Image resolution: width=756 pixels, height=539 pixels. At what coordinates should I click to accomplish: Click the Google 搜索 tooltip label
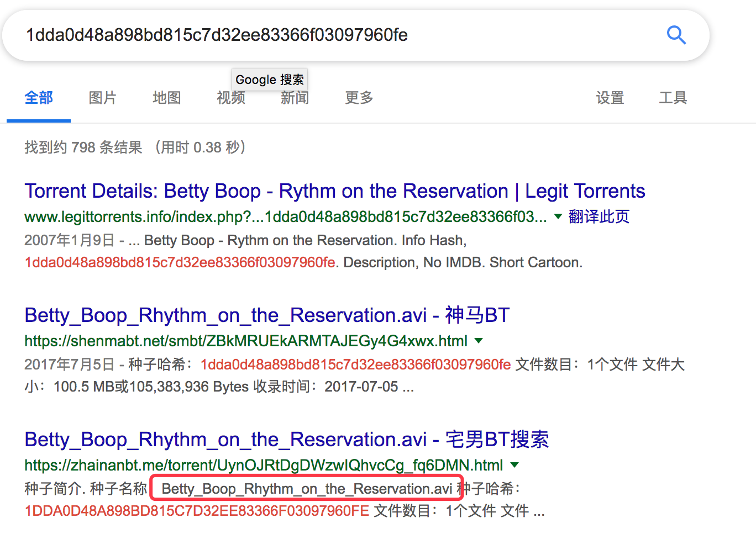[x=270, y=80]
